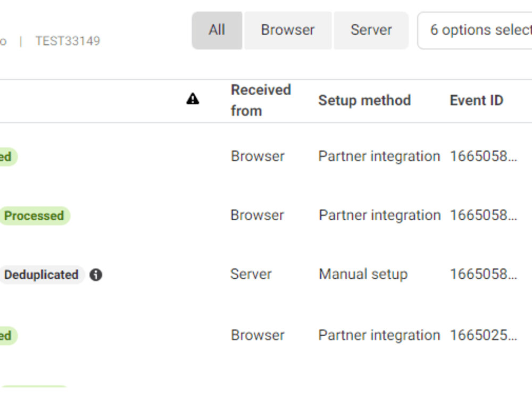Click Manual setup in the third row
The image size is (532, 399).
(x=364, y=274)
